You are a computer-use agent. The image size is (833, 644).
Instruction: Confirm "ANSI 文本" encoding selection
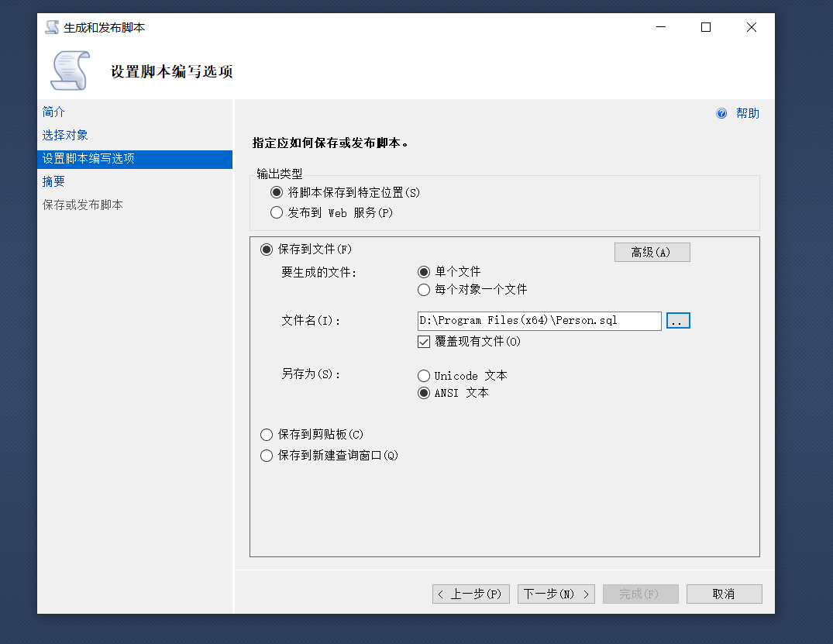click(x=424, y=393)
